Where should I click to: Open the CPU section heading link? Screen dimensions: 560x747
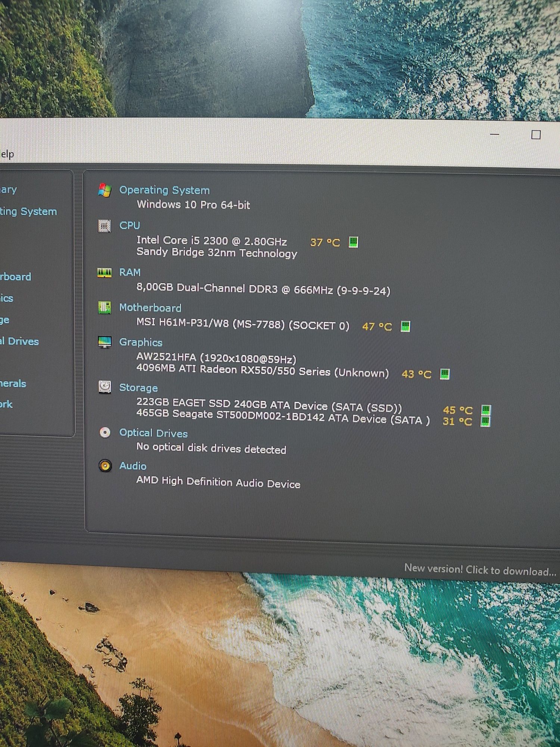(130, 226)
